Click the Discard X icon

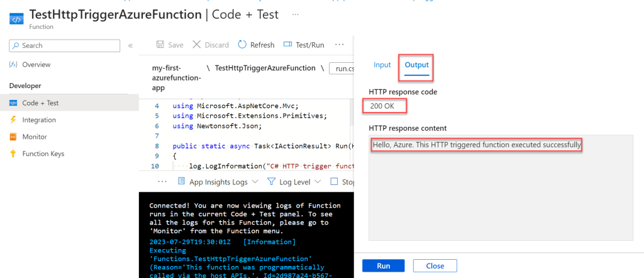(197, 45)
